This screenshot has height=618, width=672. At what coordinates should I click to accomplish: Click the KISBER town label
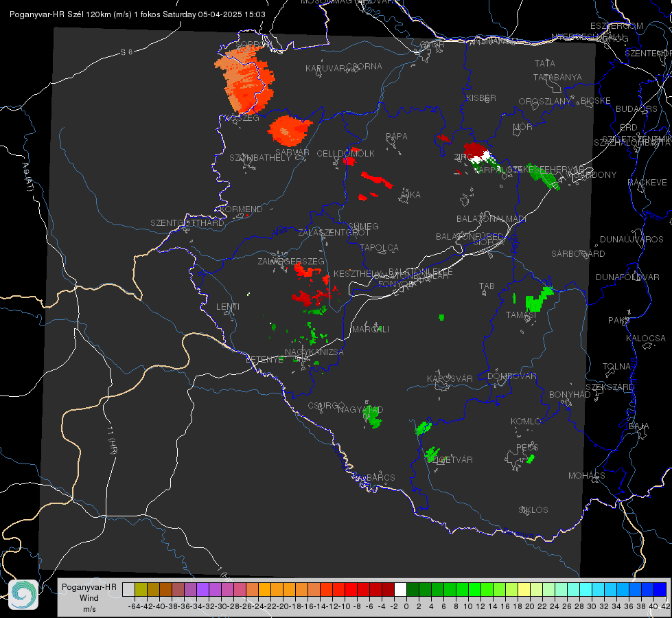click(481, 98)
